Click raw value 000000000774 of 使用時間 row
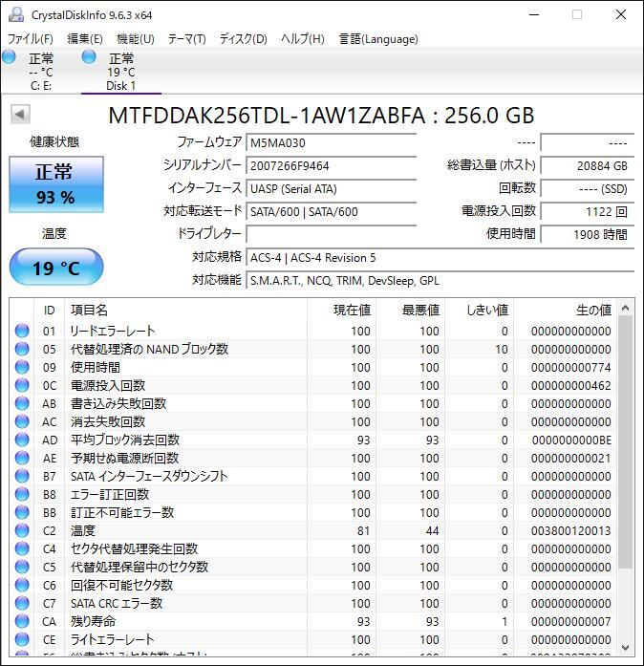The width and height of the screenshot is (644, 666). coord(571,367)
